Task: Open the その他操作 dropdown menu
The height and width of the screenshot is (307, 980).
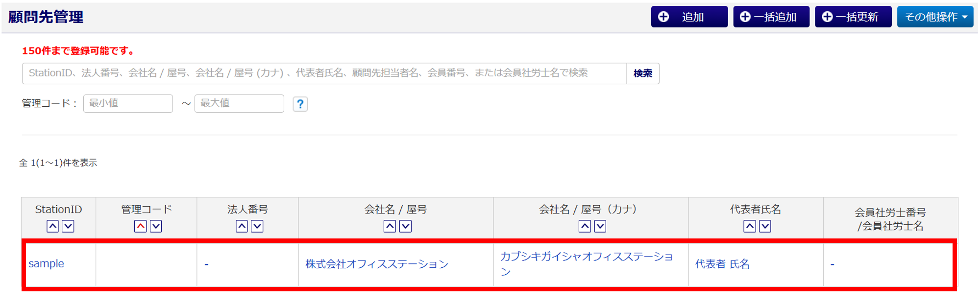Action: 935,17
